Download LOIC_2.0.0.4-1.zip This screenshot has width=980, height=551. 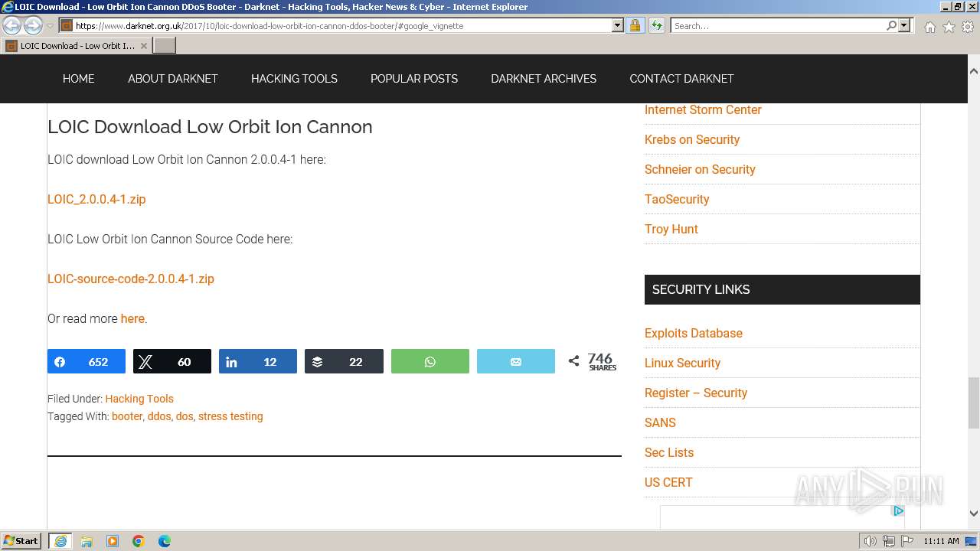(x=96, y=199)
